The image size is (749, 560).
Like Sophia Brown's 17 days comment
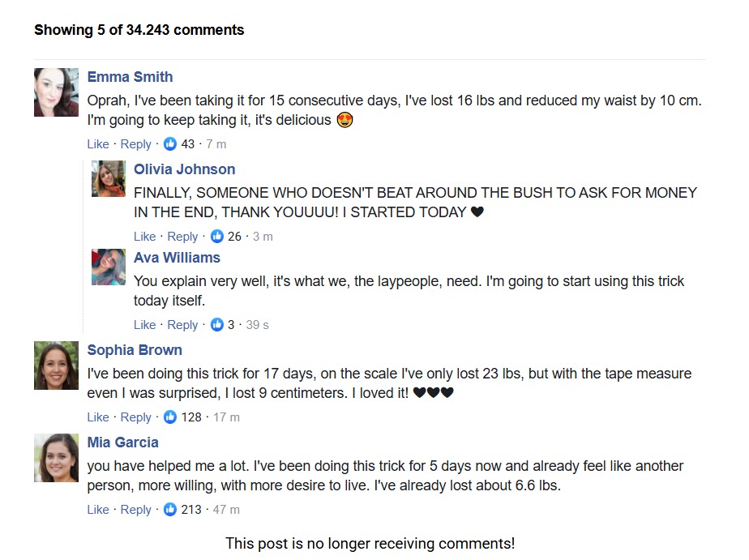(x=98, y=417)
